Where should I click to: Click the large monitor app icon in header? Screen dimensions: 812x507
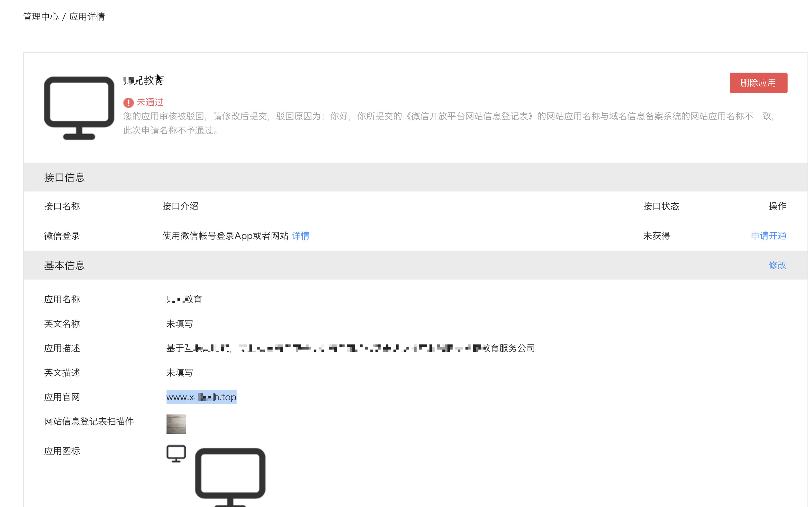79,108
